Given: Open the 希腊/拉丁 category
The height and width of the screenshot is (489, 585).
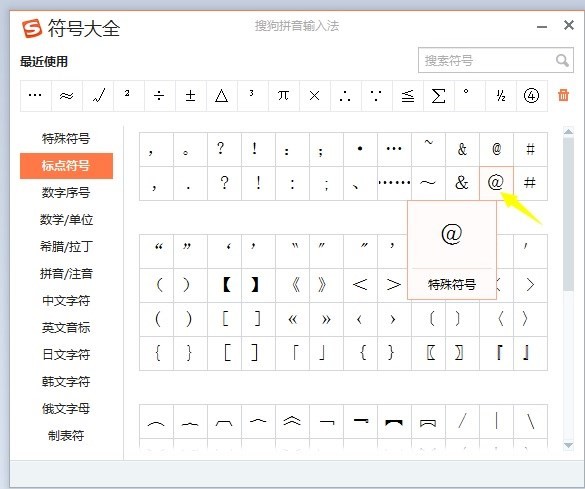Looking at the screenshot, I should tap(66, 247).
